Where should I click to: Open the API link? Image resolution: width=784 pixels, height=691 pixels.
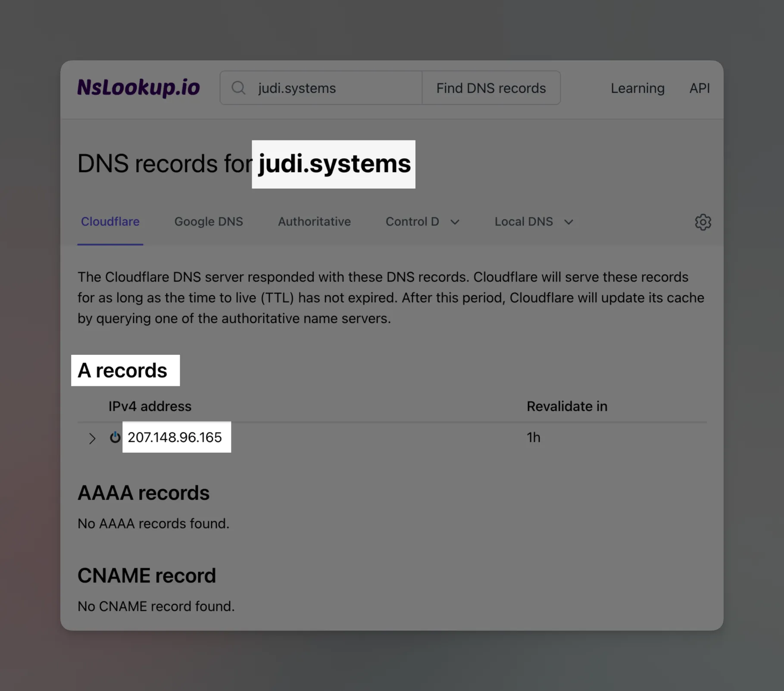pos(699,88)
